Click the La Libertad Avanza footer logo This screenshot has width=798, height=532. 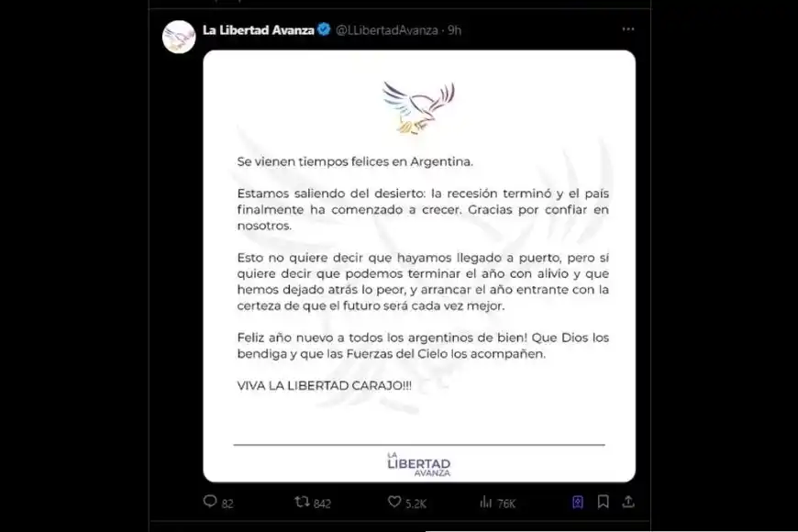[419, 464]
